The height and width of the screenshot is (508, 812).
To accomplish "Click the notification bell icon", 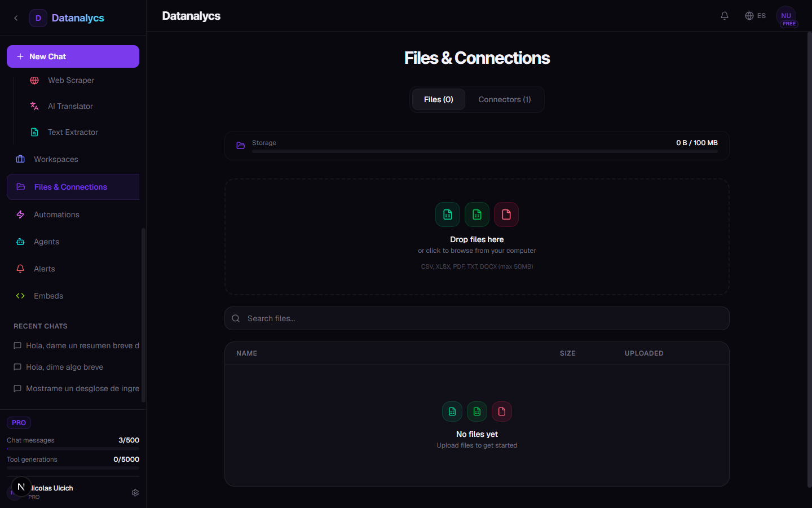I will coord(724,16).
